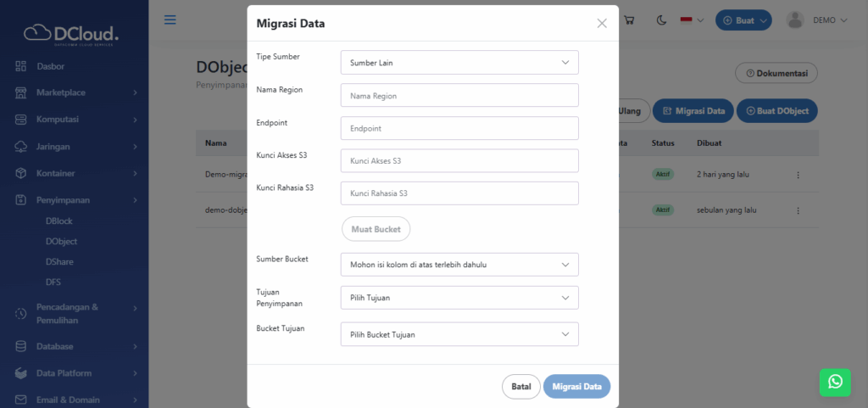This screenshot has height=408, width=868.
Task: Open the DEMO user avatar
Action: tap(794, 20)
